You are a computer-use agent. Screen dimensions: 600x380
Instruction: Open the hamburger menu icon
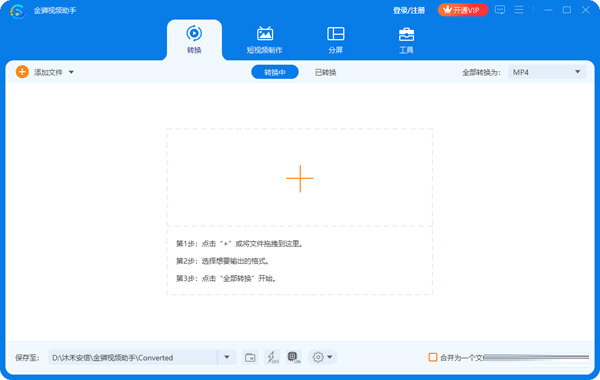point(519,10)
